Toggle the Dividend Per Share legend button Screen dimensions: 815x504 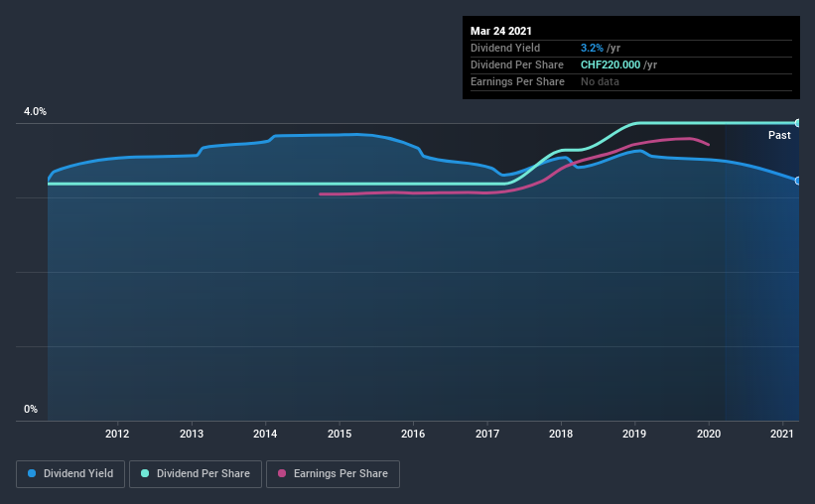(196, 474)
